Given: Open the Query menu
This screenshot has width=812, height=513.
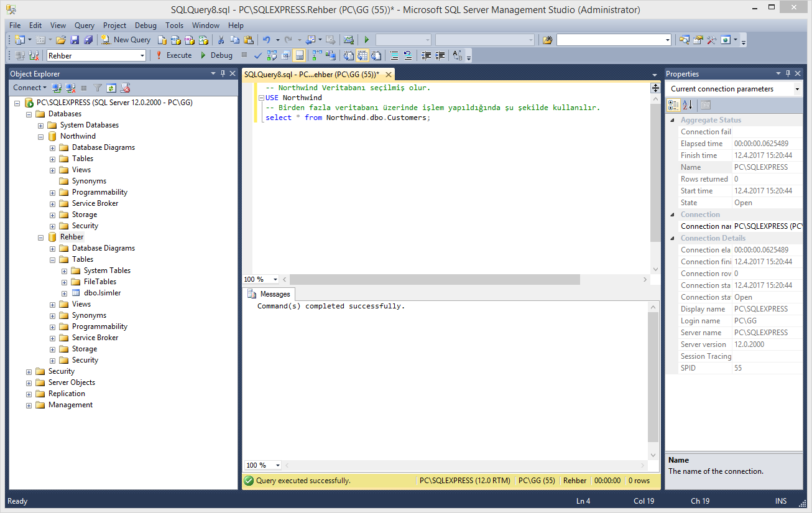Looking at the screenshot, I should [x=84, y=25].
